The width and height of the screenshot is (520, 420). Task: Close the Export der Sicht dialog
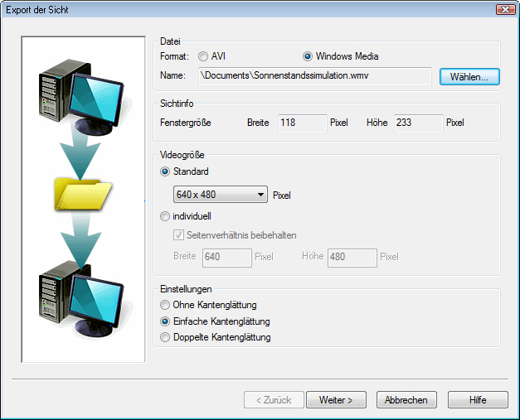tap(505, 10)
